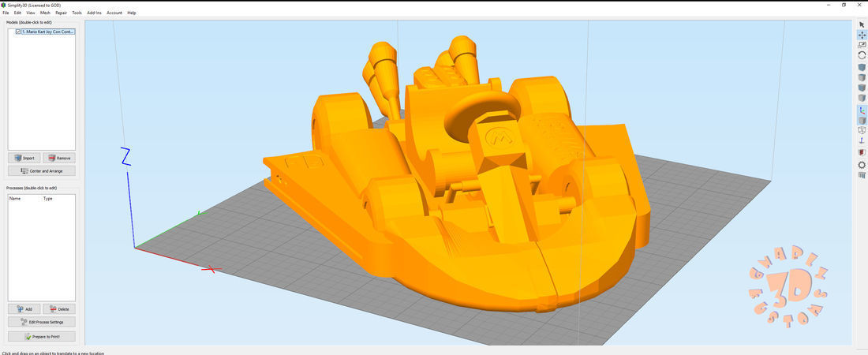Open the View menu
Screen dimensions: 868x355
31,13
